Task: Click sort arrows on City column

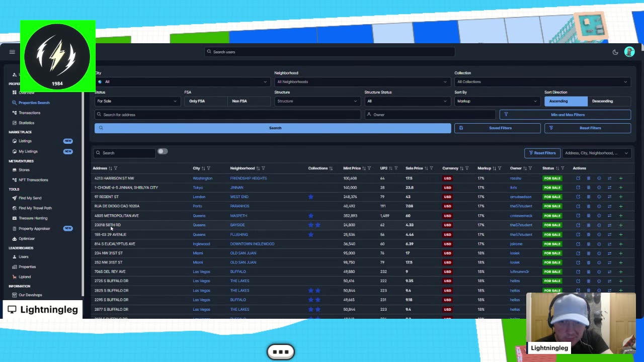Action: click(203, 168)
